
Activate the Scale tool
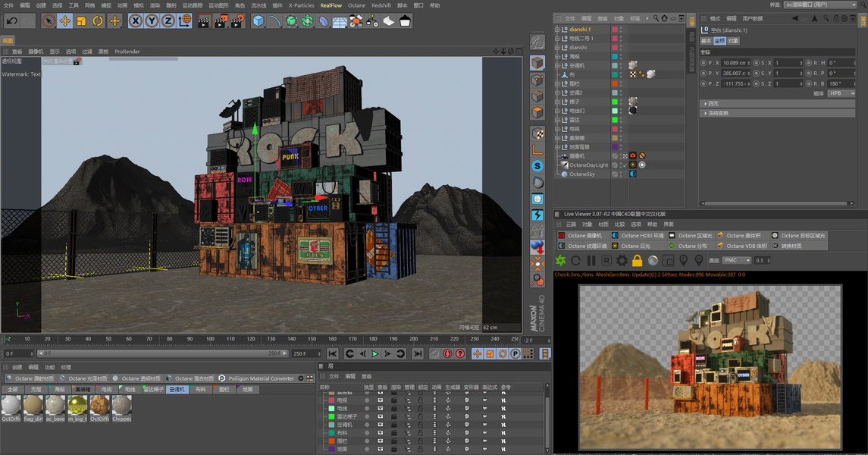pyautogui.click(x=81, y=21)
